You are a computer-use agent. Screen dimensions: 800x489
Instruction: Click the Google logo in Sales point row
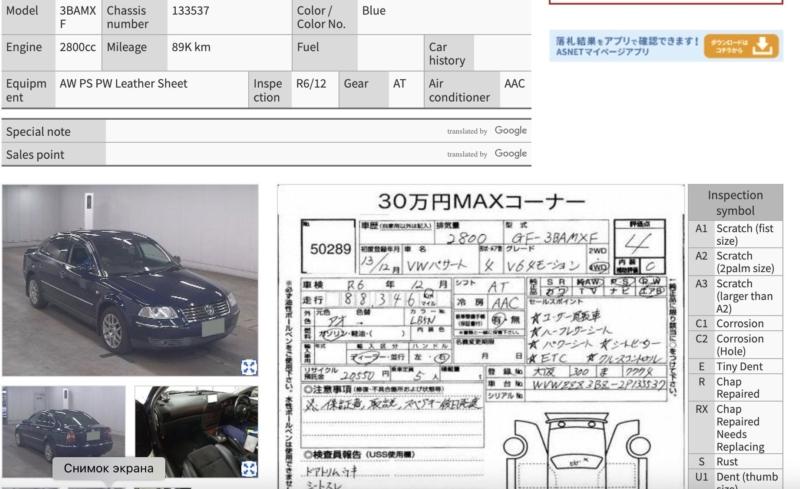pos(510,154)
